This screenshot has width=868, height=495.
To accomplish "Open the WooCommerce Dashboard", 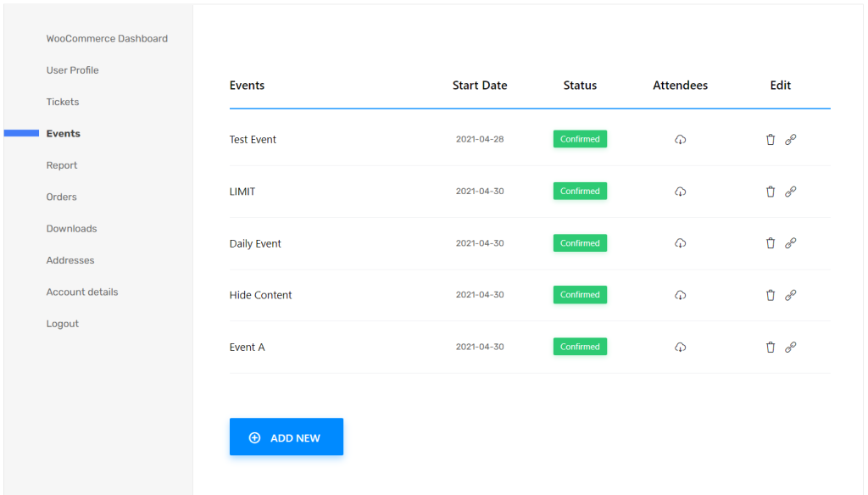I will (x=107, y=38).
